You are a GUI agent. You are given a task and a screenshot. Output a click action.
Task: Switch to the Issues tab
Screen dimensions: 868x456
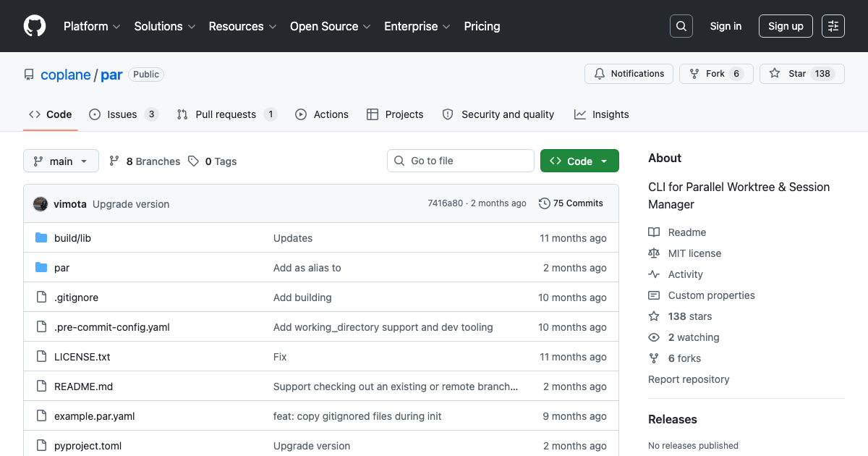(124, 114)
